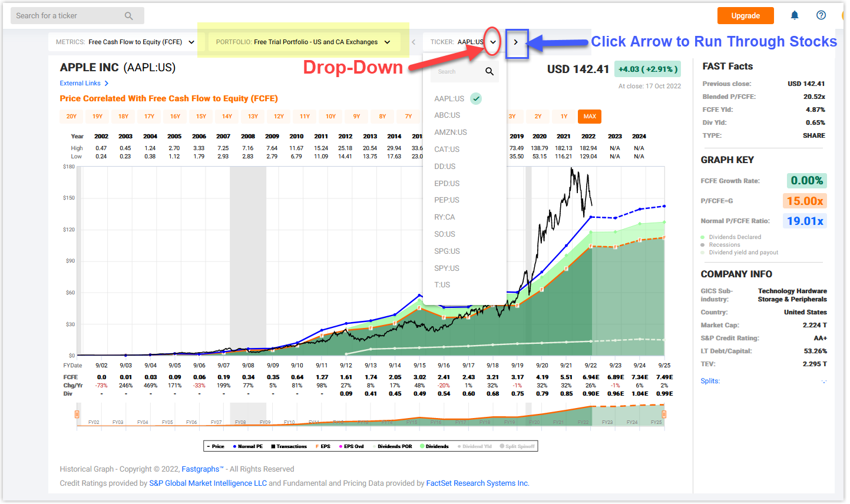
Task: Toggle the Dividends legend series
Action: tap(434, 447)
